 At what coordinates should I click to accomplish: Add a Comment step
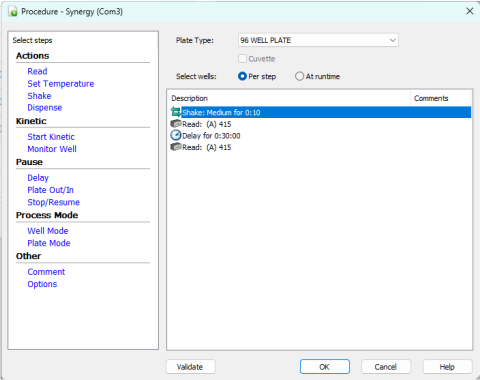pyautogui.click(x=46, y=272)
